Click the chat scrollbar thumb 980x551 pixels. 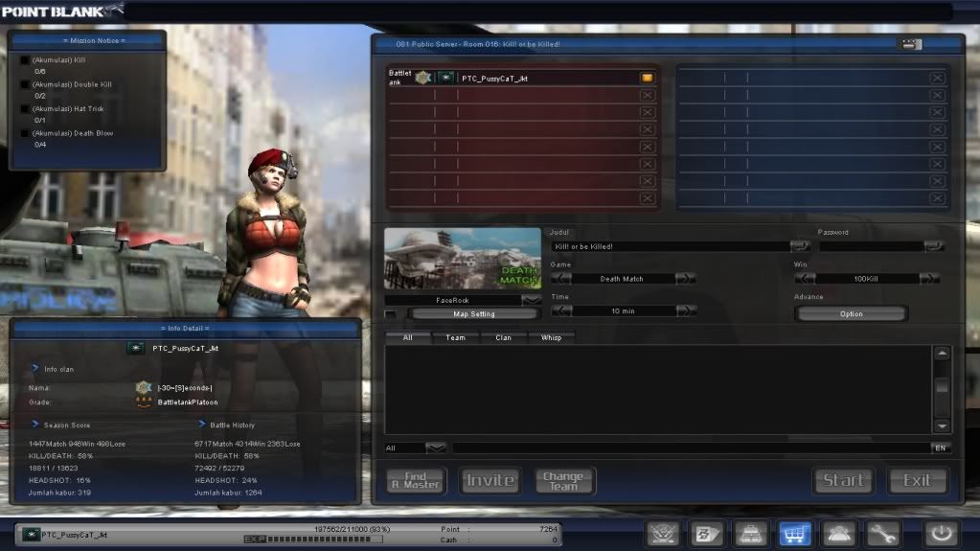pos(942,387)
